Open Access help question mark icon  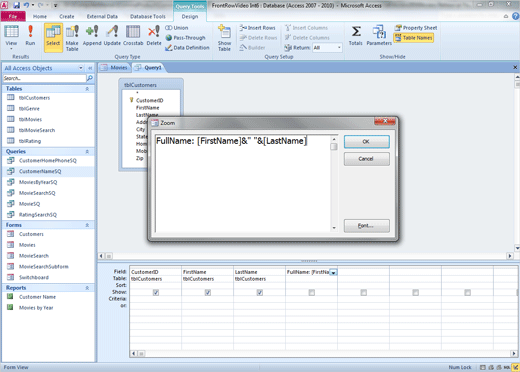[x=515, y=16]
